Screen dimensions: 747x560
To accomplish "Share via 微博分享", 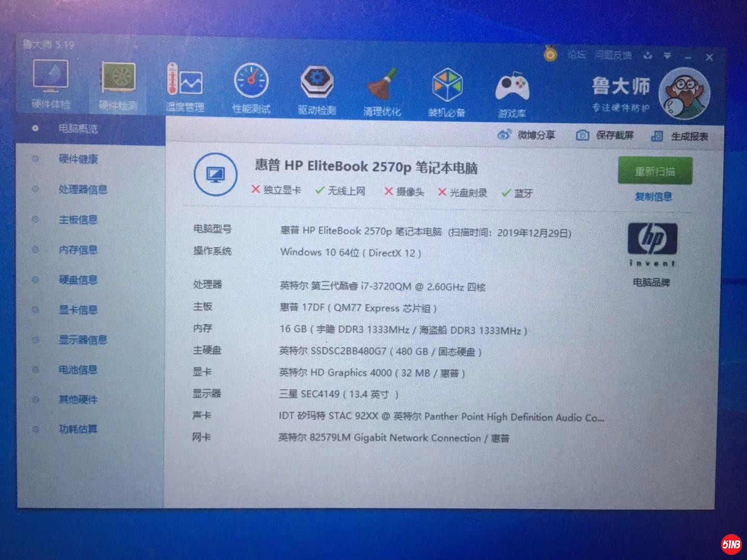I will 527,135.
